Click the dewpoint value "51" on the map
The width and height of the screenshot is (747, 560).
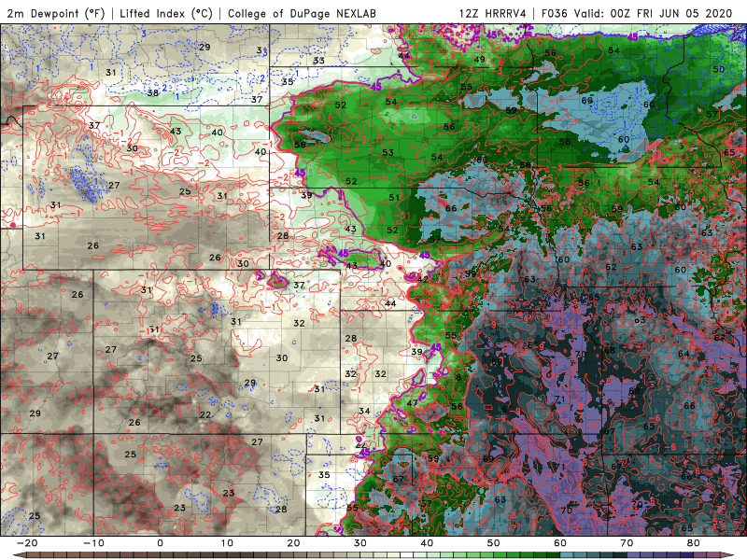394,197
